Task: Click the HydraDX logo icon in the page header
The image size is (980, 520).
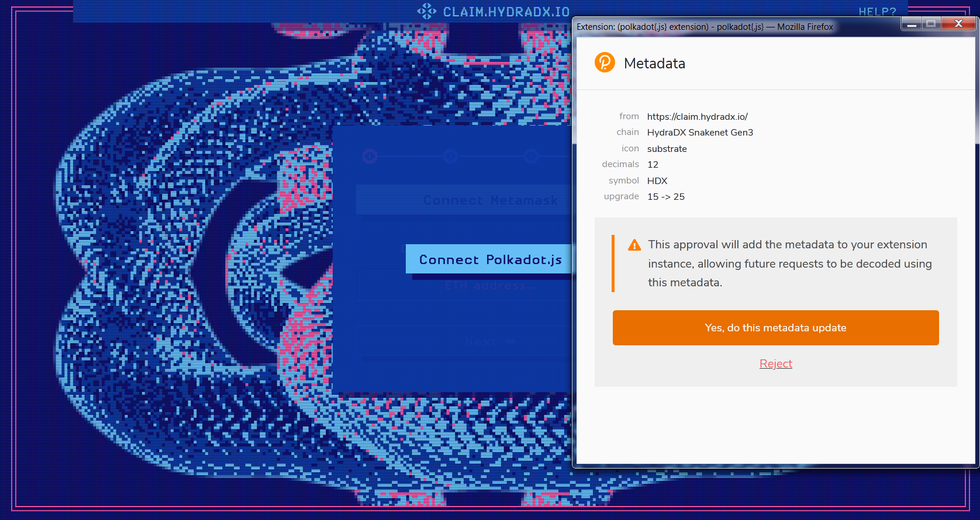Action: coord(427,11)
